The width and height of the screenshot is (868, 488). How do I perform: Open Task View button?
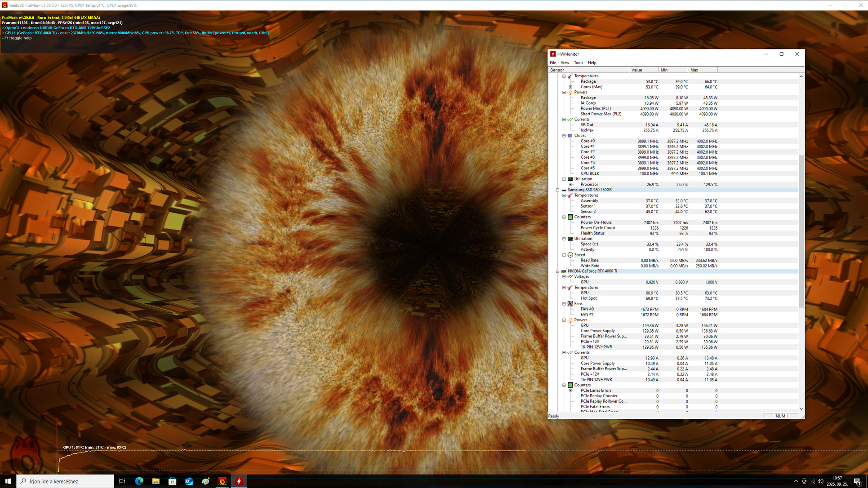pyautogui.click(x=122, y=481)
